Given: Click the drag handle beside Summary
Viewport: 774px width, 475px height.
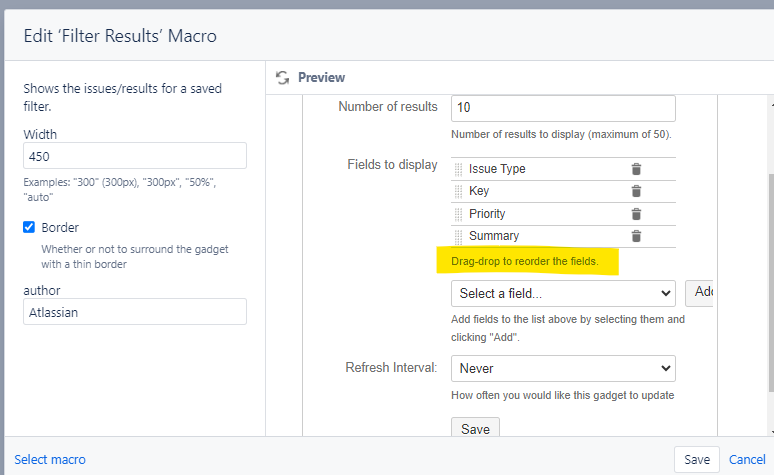Looking at the screenshot, I should [x=458, y=237].
